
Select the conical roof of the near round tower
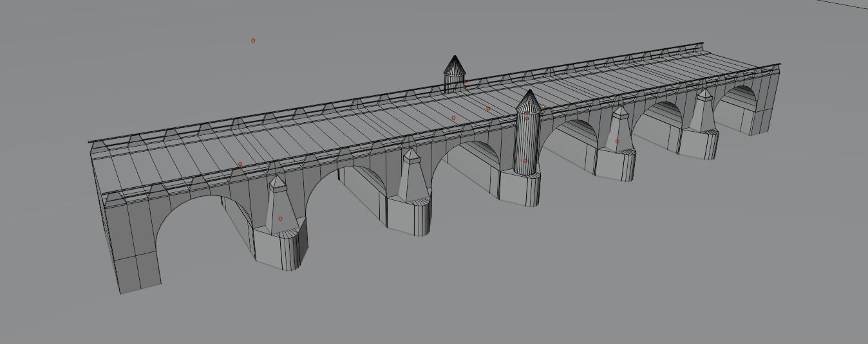point(529,102)
